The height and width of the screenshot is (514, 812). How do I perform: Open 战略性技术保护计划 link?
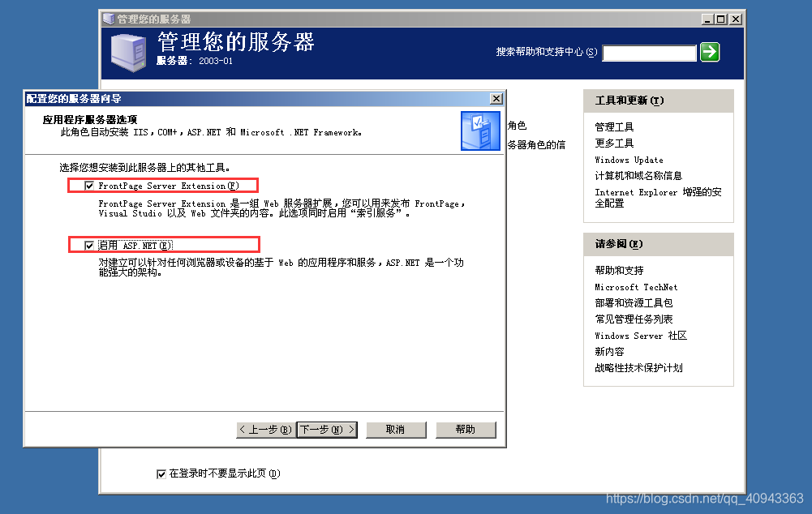pyautogui.click(x=638, y=367)
